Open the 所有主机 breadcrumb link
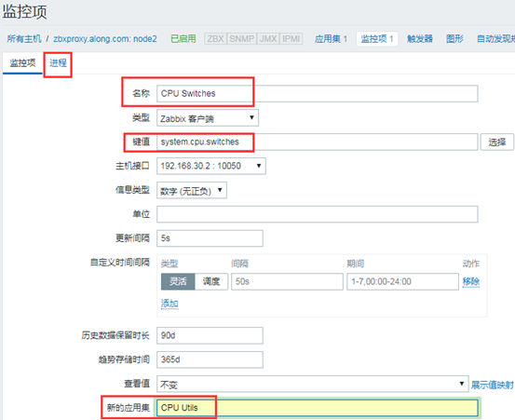Image resolution: width=515 pixels, height=420 pixels. 24,39
